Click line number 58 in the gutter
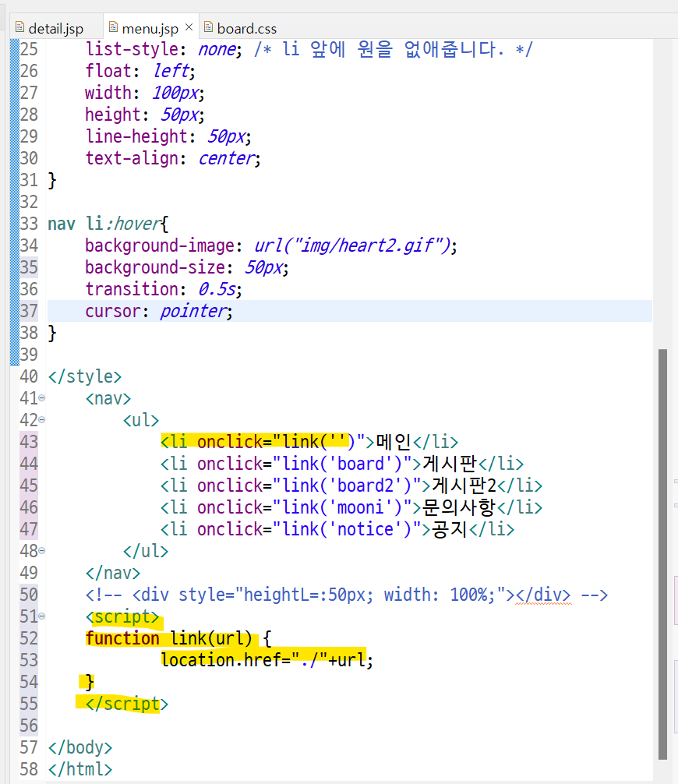 point(29,769)
